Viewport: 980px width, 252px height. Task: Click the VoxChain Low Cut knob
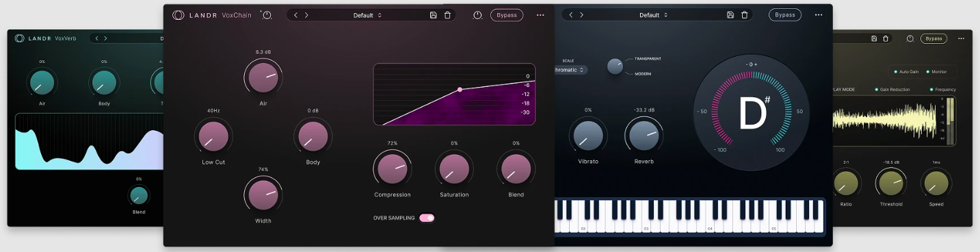213,136
